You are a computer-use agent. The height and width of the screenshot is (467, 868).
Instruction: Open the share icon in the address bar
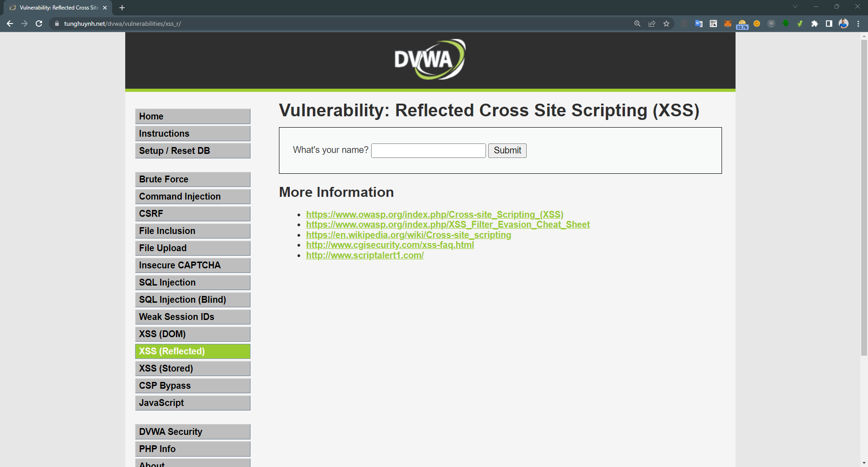pos(652,24)
